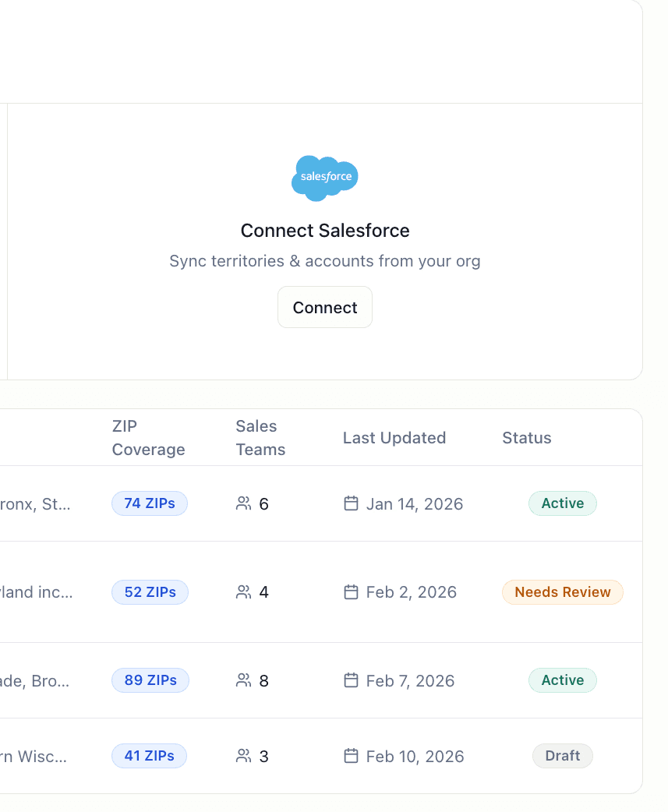The height and width of the screenshot is (812, 668).
Task: Click 'Sync territories & accounts from your org'
Action: 325,261
